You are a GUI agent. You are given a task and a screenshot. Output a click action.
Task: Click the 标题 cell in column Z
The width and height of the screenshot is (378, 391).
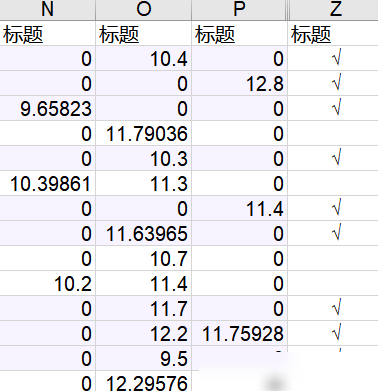333,33
